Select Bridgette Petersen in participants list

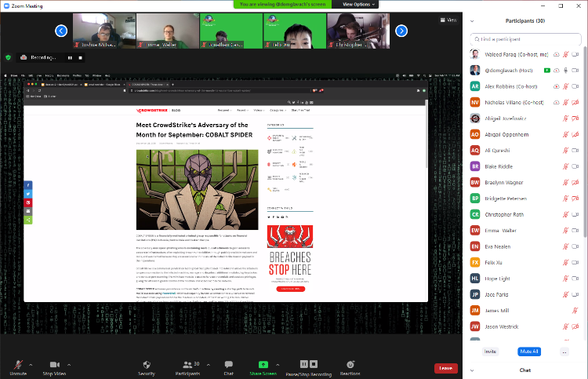point(524,199)
